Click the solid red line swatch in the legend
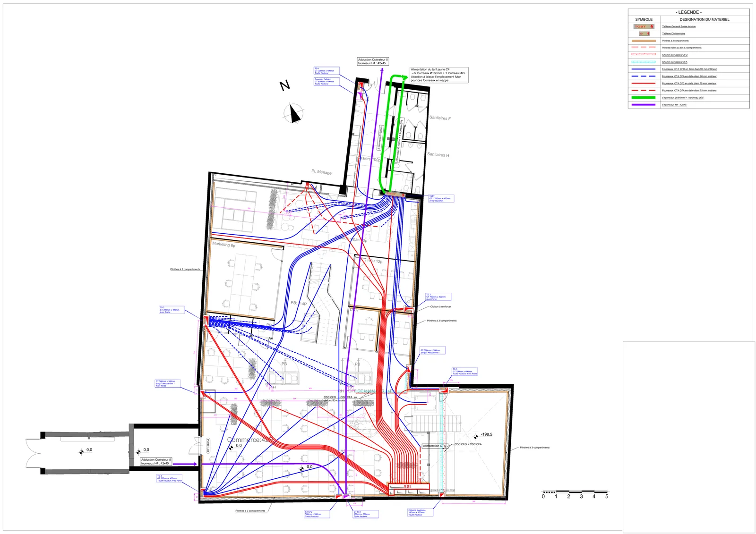Image resolution: width=756 pixels, height=534 pixels. point(644,83)
